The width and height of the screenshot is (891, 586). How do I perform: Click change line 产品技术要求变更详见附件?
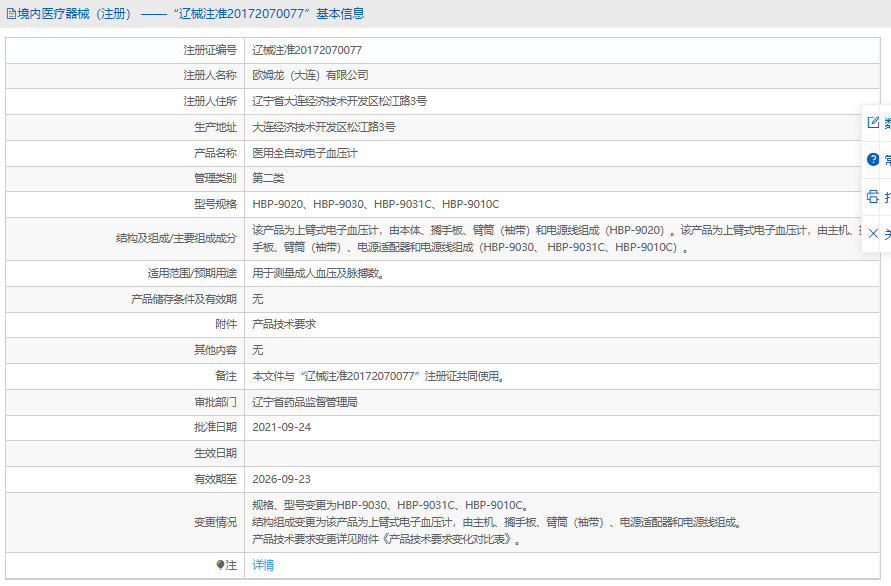pos(387,539)
